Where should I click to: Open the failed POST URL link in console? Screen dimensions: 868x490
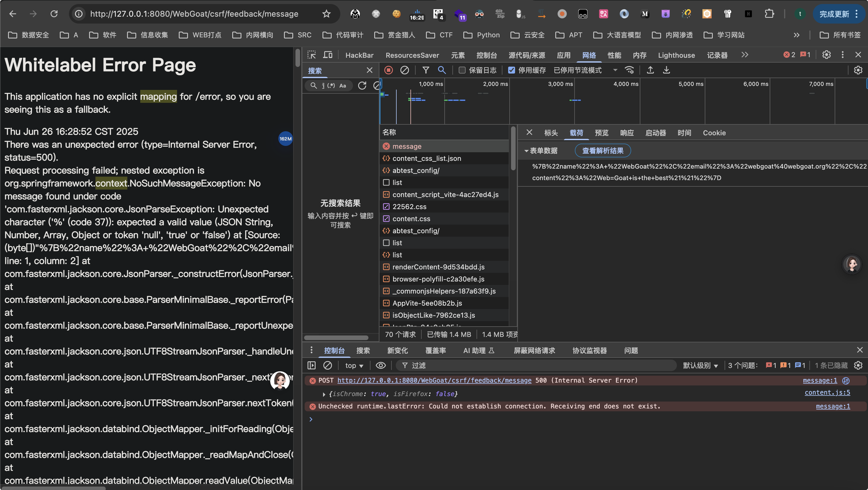[x=434, y=380]
